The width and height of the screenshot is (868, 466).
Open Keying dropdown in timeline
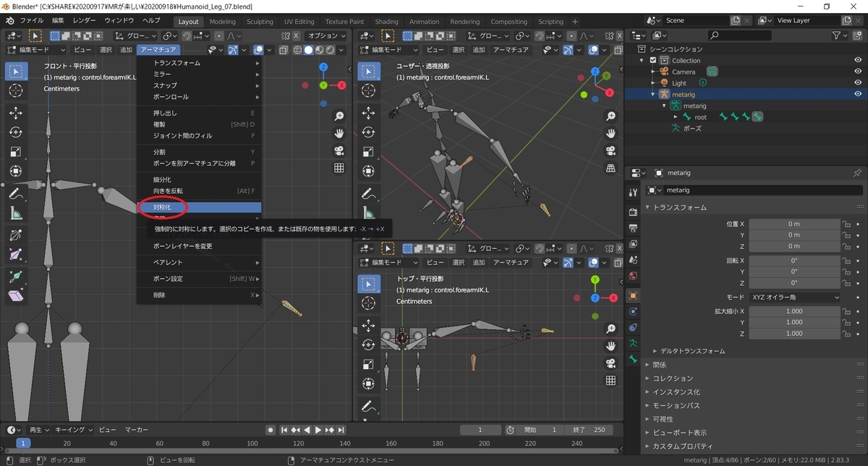[73, 430]
